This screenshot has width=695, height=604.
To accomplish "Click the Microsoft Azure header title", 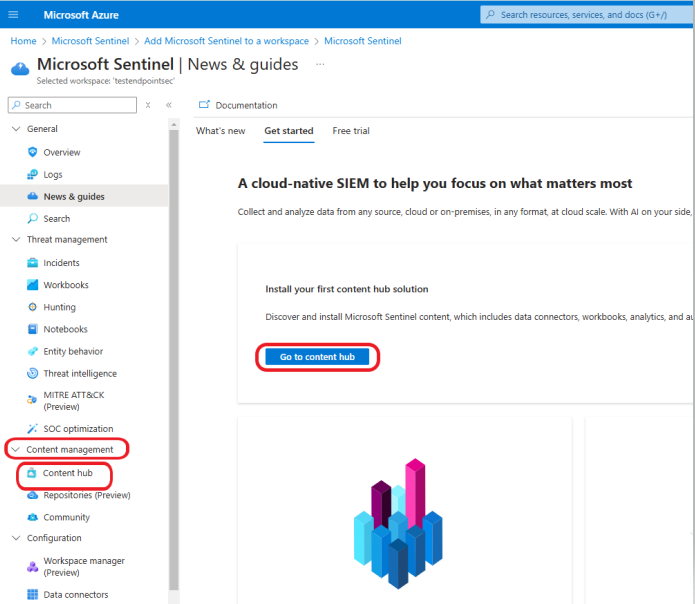I will click(x=81, y=15).
